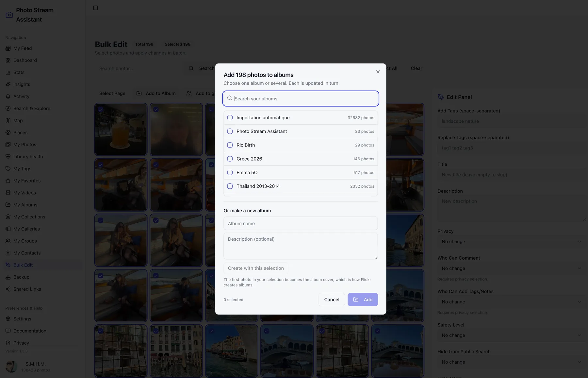Check the Photo Stream Assistant album checkbox
588x378 pixels.
(230, 131)
